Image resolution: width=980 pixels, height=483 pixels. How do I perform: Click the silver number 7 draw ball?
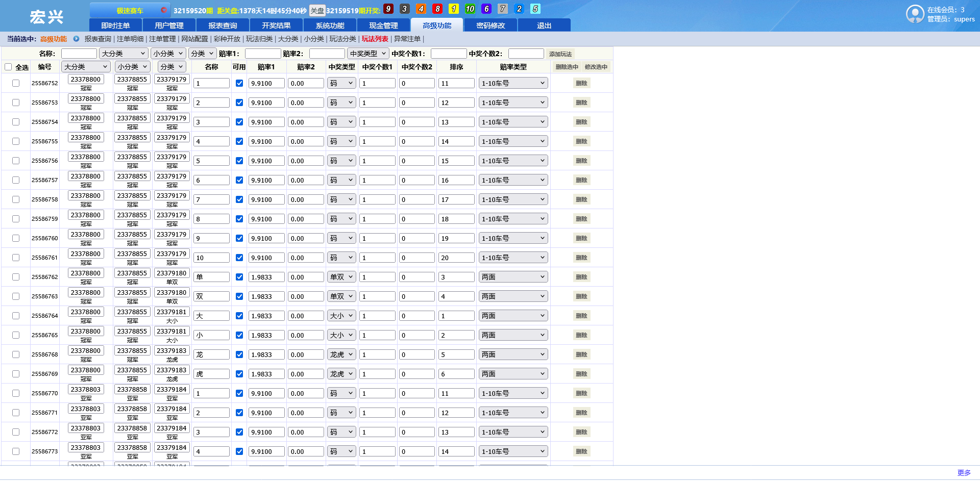tap(503, 9)
